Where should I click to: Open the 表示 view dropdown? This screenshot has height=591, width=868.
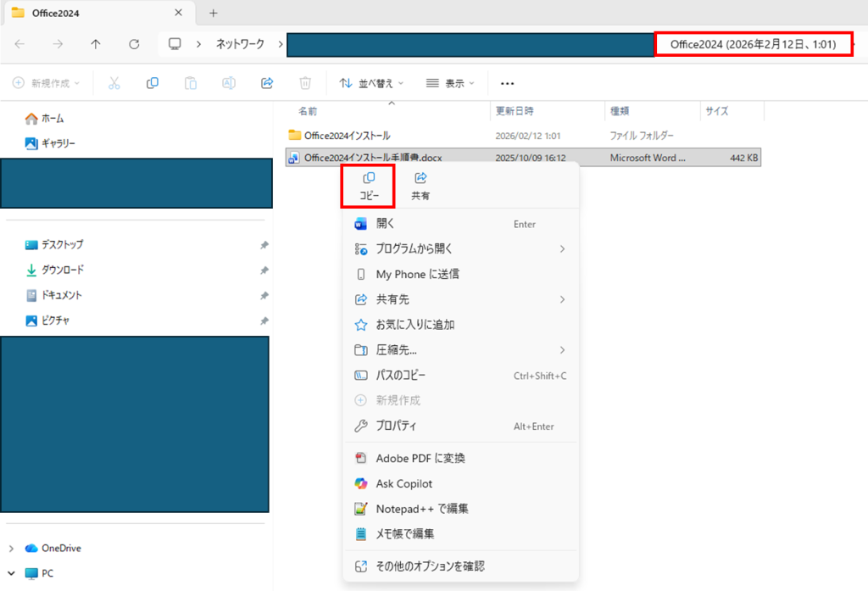[x=449, y=83]
